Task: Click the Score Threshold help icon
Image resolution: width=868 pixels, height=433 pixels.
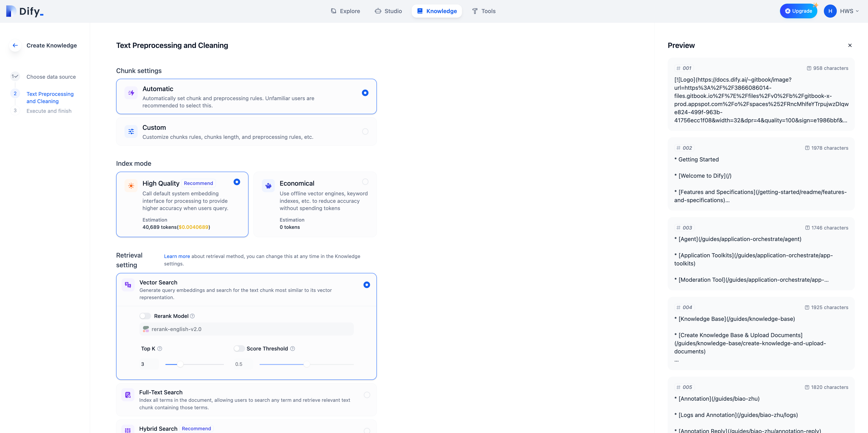Action: coord(292,348)
